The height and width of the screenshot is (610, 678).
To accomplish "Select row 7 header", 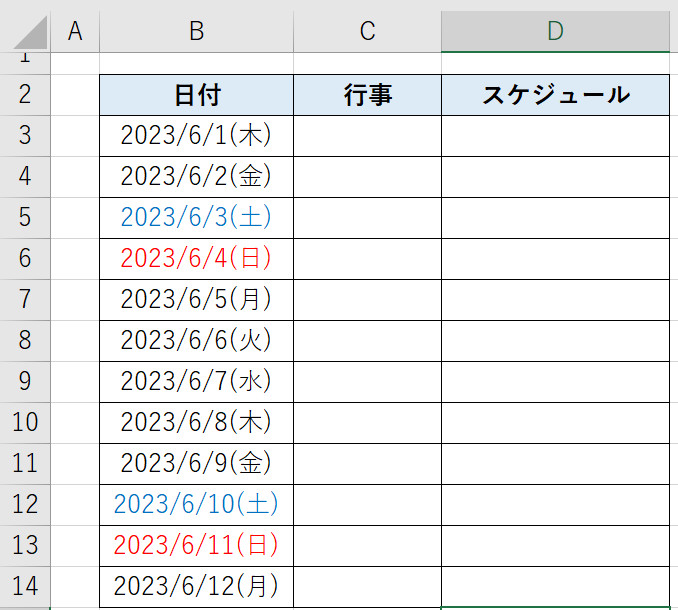I will (25, 300).
